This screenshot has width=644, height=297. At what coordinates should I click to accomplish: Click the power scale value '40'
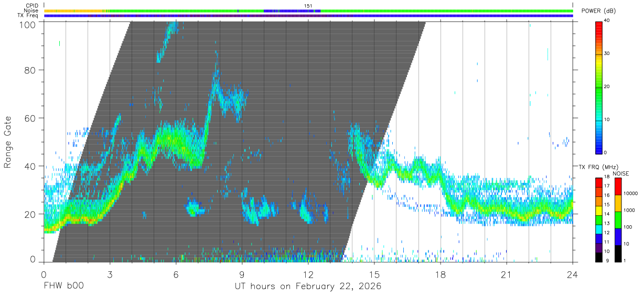606,21
